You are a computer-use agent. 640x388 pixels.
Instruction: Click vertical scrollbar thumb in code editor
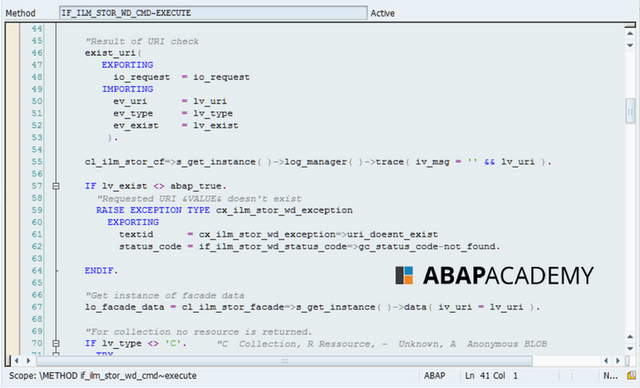click(x=630, y=111)
